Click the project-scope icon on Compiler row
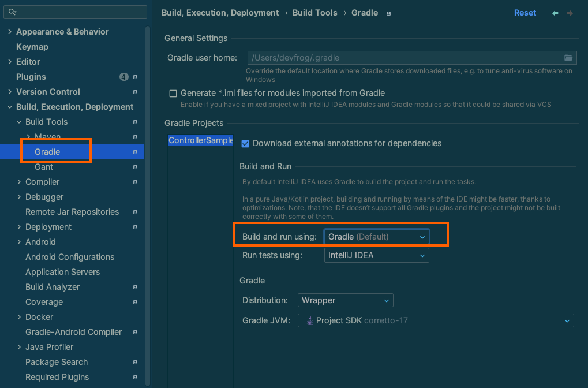The height and width of the screenshot is (388, 588). (x=136, y=182)
